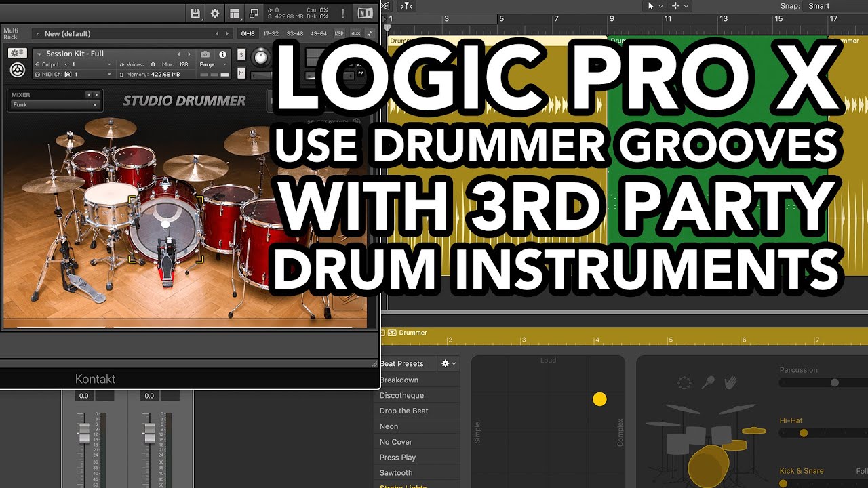Click the KSP button in the rack header
This screenshot has height=488, width=868.
coord(339,33)
